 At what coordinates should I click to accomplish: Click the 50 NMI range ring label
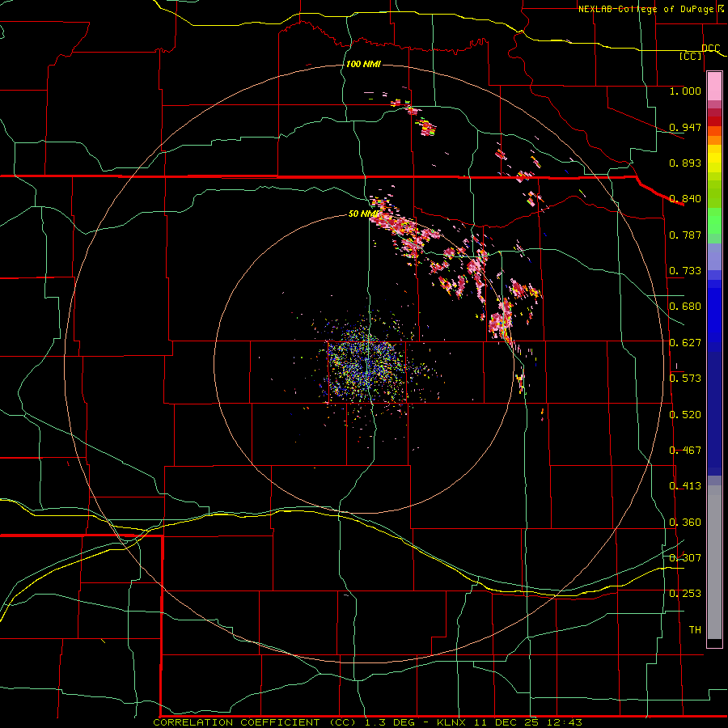(363, 214)
